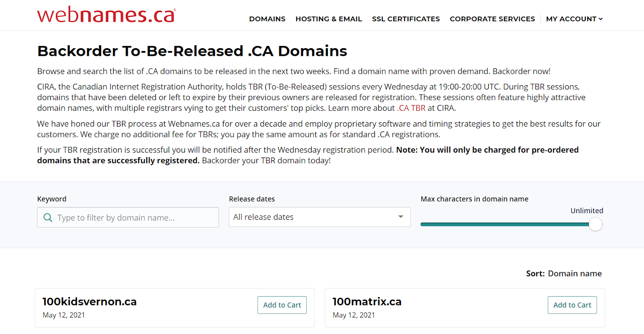Expand the MY ACCOUNT dropdown
The width and height of the screenshot is (644, 334).
pyautogui.click(x=574, y=19)
